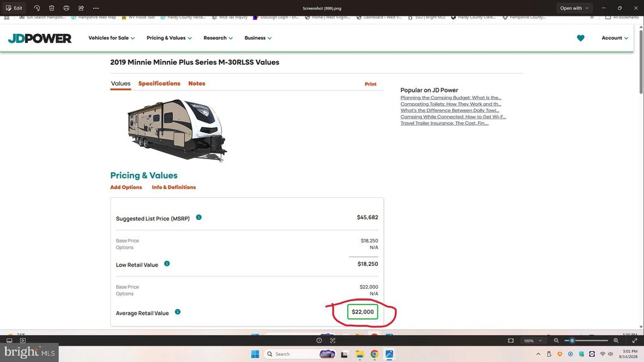
Task: Click the $18,250 Low Retail Value
Action: click(367, 264)
